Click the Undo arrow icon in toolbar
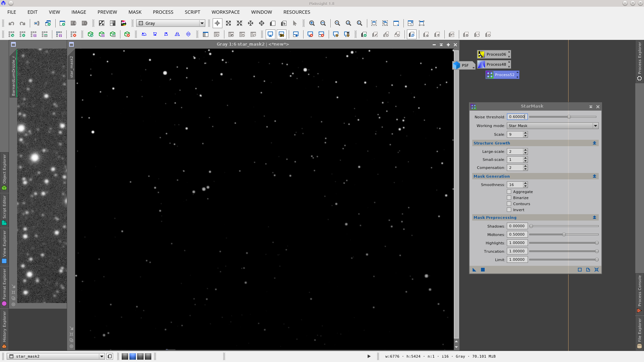This screenshot has height=362, width=644. [x=11, y=23]
